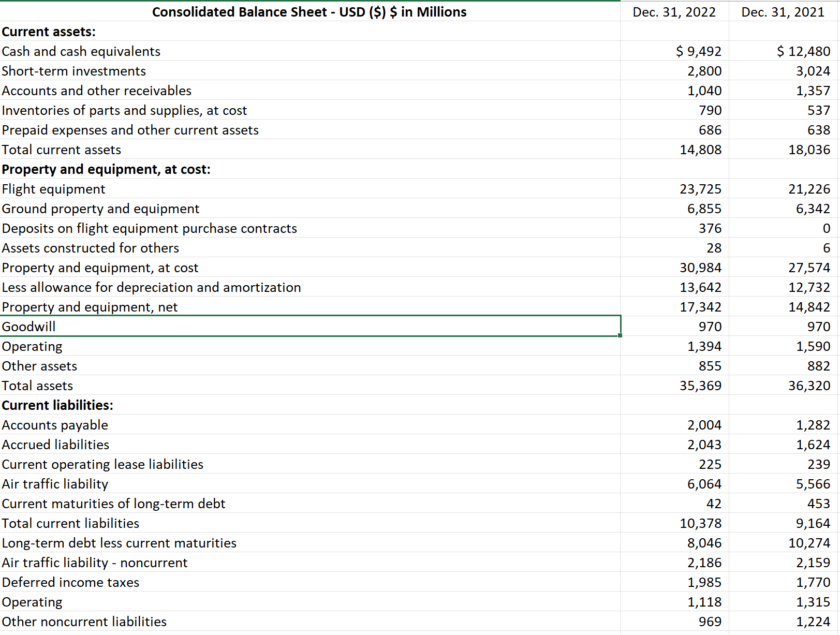Select the Total current liabilities label
840x635 pixels.
[71, 523]
